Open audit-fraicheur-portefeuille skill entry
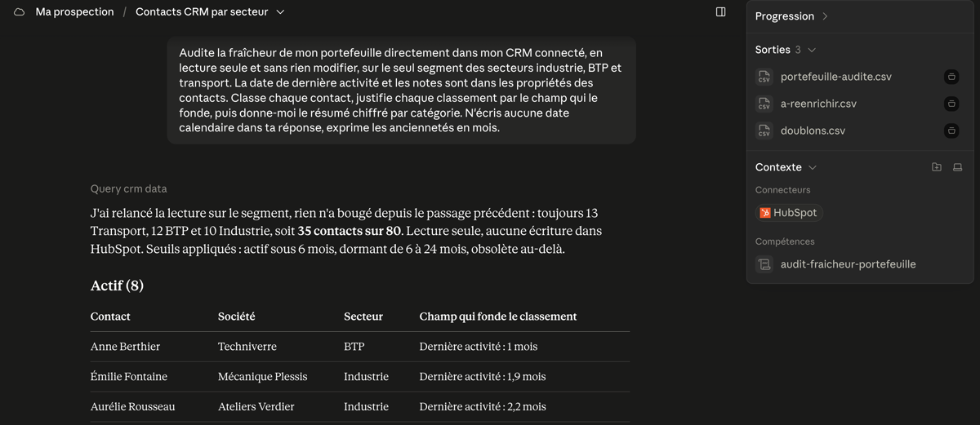This screenshot has width=980, height=425. (848, 264)
